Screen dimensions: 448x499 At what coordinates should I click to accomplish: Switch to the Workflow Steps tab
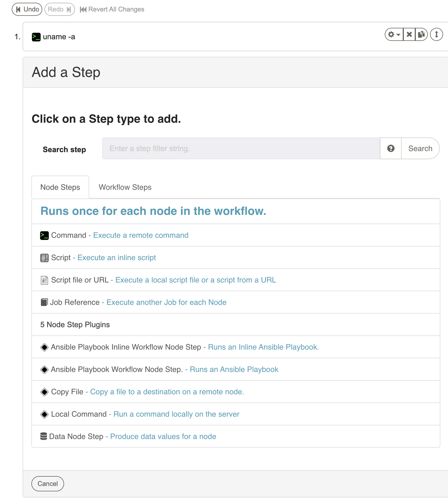(x=125, y=187)
